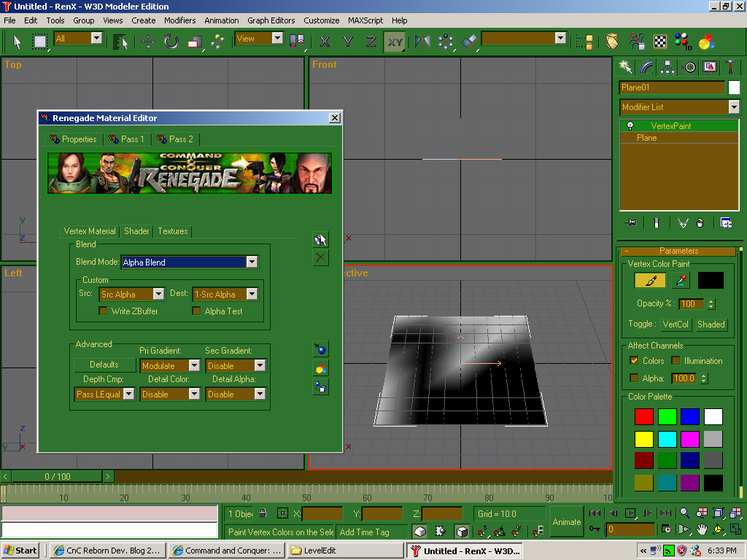Viewport: 747px width, 560px height.
Task: Open the Utilities hammer panel
Action: [730, 67]
